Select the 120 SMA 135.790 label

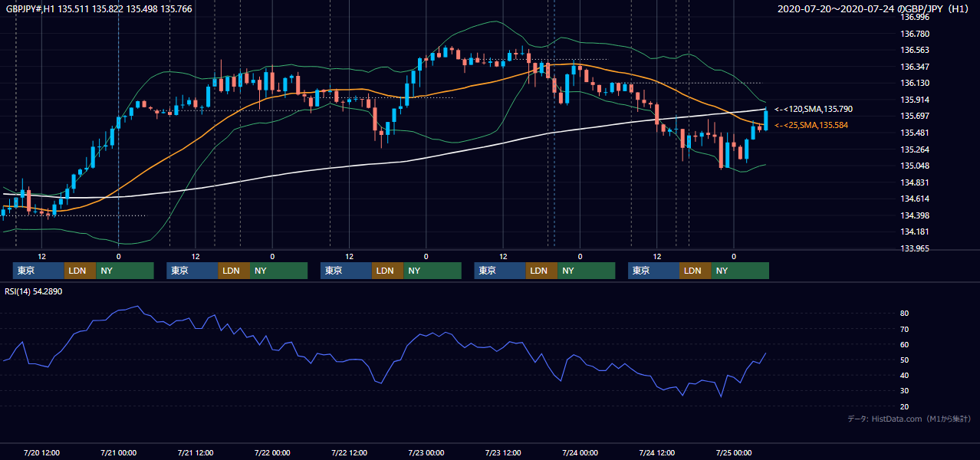point(813,110)
